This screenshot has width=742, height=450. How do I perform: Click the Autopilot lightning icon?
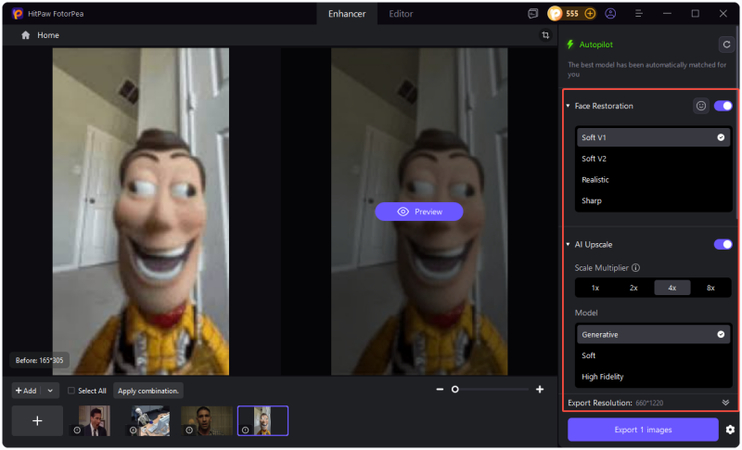[x=570, y=44]
